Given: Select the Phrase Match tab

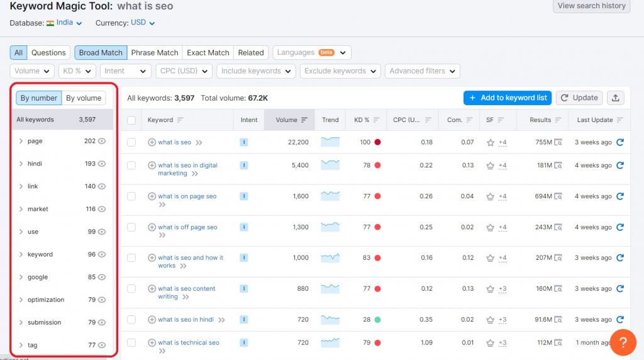Looking at the screenshot, I should pyautogui.click(x=155, y=53).
